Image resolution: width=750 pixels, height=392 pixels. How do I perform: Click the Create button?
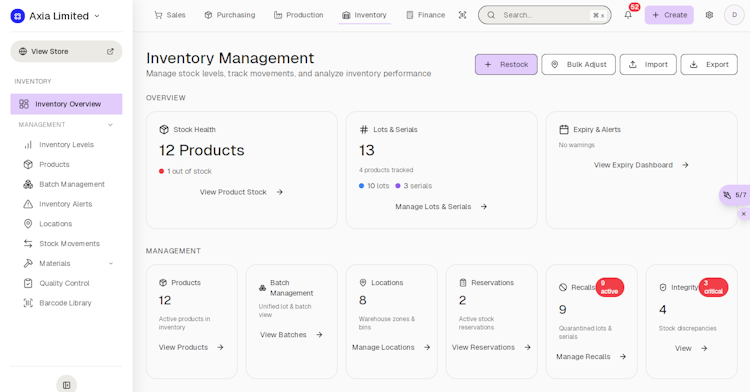coord(669,15)
